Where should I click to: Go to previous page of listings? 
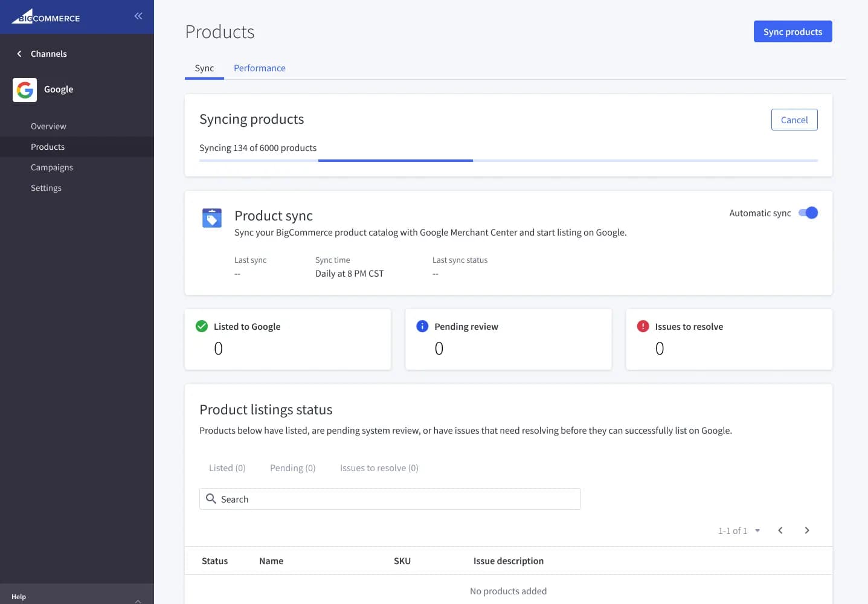click(x=780, y=530)
